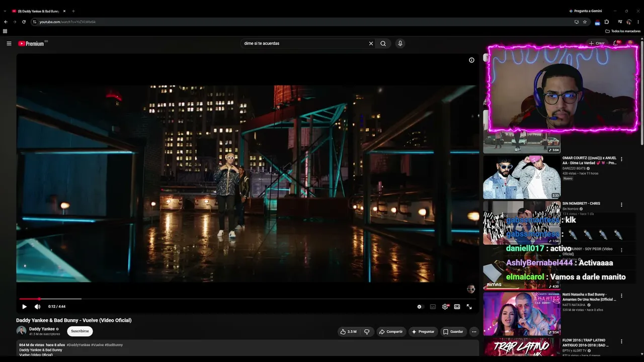Image resolution: width=644 pixels, height=362 pixels.
Task: Open the browser apps grid icon
Action: (x=5, y=31)
